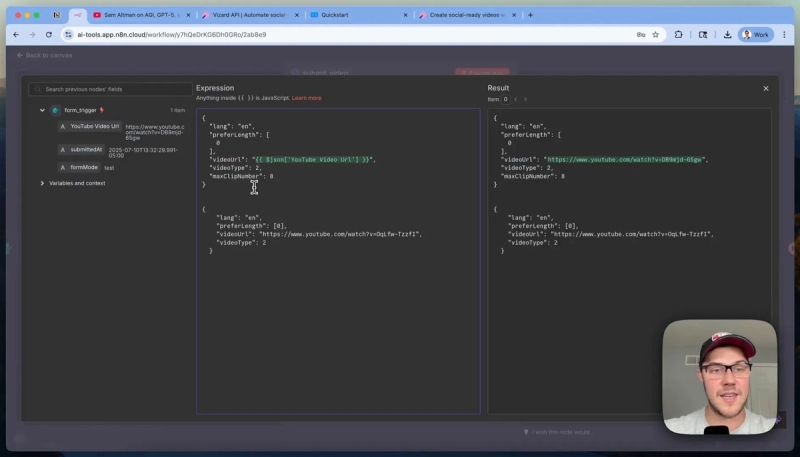This screenshot has height=457, width=800.
Task: Select the submittedAt field
Action: [81, 150]
